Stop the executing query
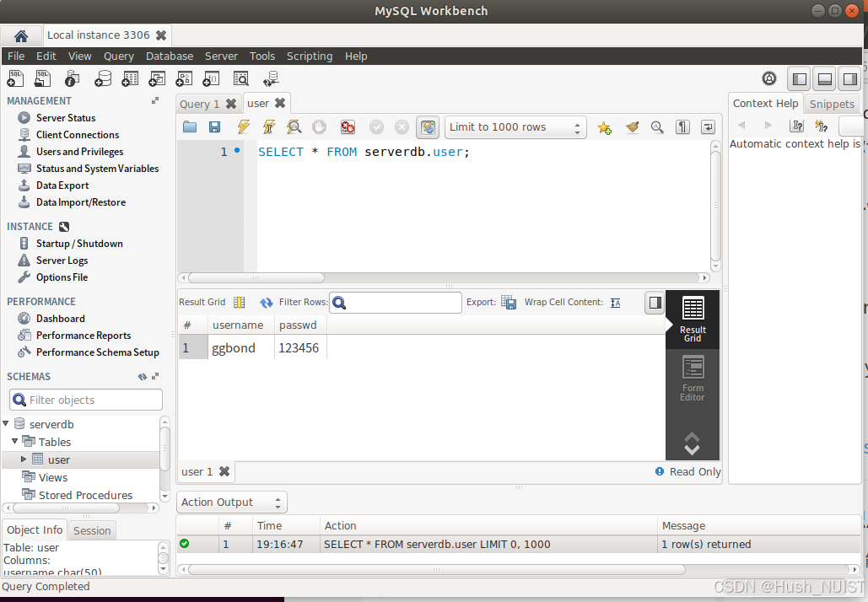 (320, 127)
